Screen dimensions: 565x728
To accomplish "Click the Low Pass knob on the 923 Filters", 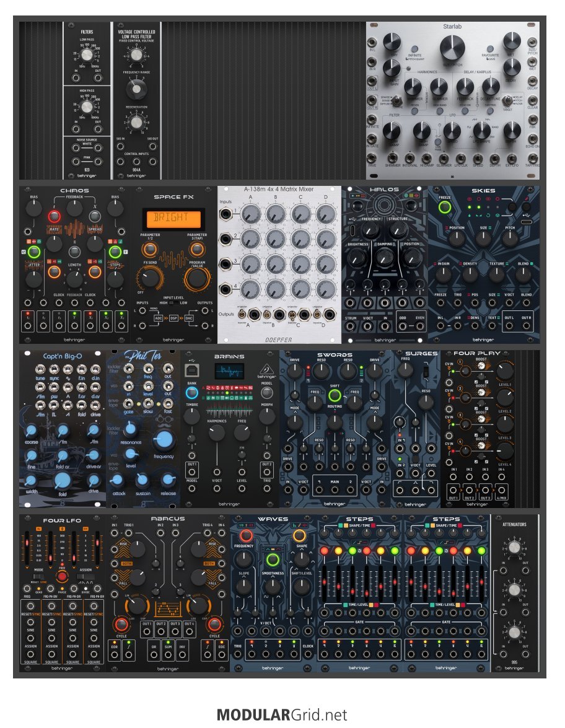I will click(x=87, y=55).
